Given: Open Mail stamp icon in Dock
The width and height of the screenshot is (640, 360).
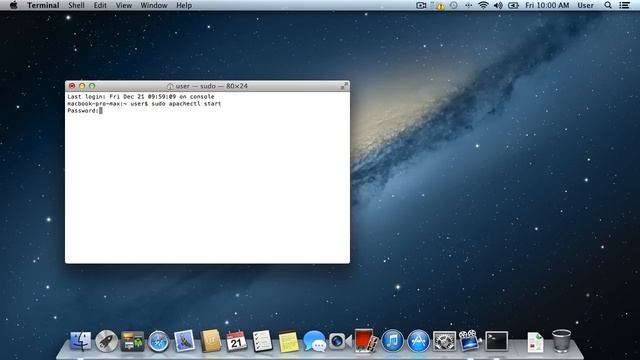Looking at the screenshot, I should pos(184,341).
